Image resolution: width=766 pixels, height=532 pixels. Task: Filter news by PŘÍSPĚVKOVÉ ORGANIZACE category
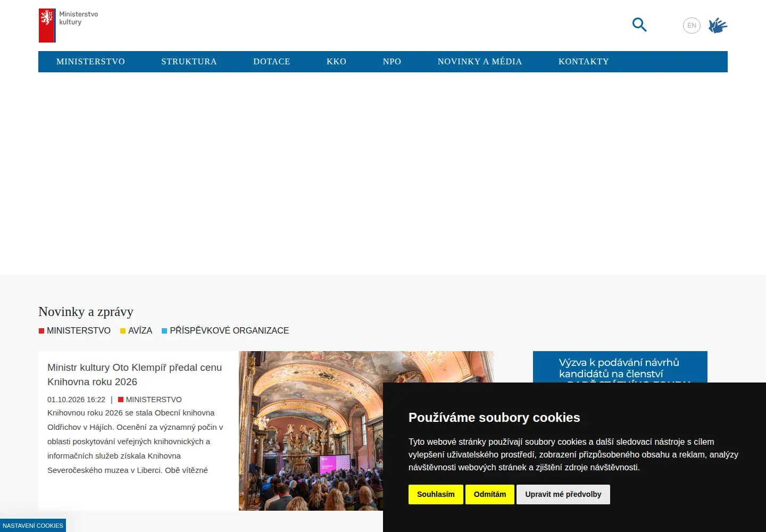(x=226, y=330)
